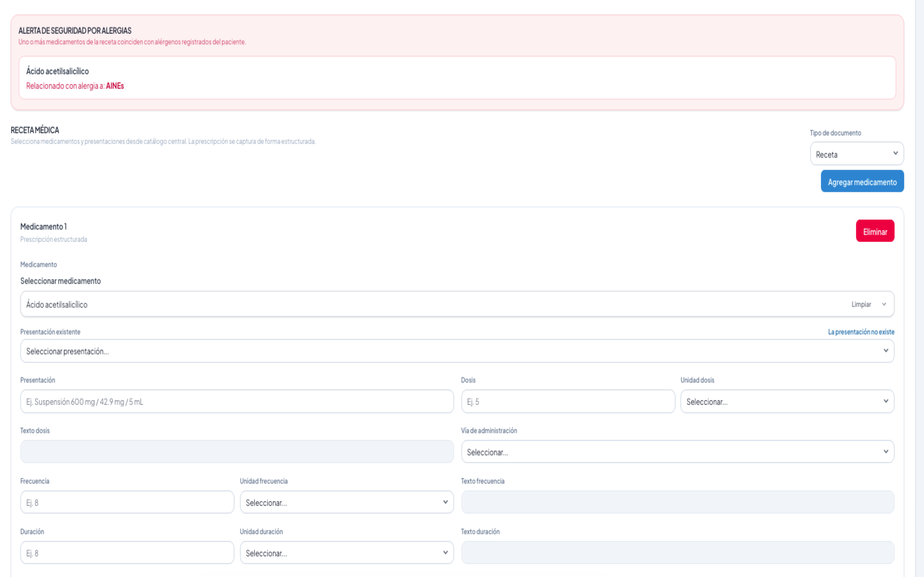This screenshot has width=924, height=577.
Task: Expand the medication selector chevron
Action: [884, 304]
